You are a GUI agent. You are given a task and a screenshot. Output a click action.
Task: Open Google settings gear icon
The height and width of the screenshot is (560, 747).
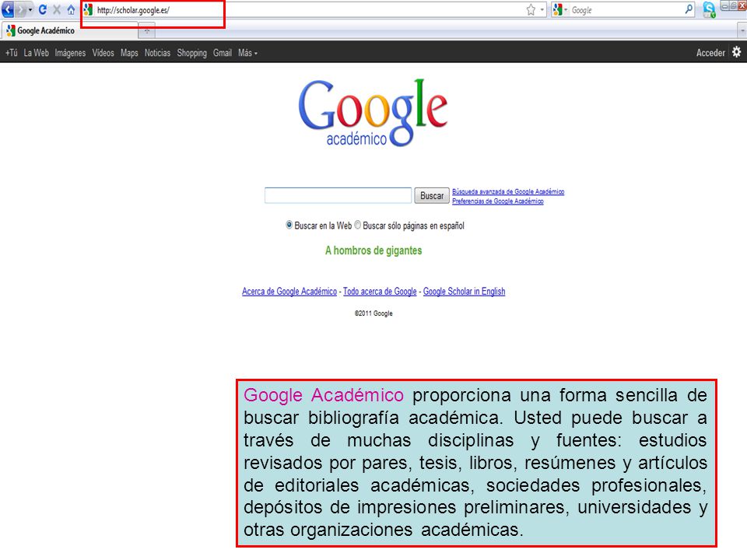(x=737, y=52)
